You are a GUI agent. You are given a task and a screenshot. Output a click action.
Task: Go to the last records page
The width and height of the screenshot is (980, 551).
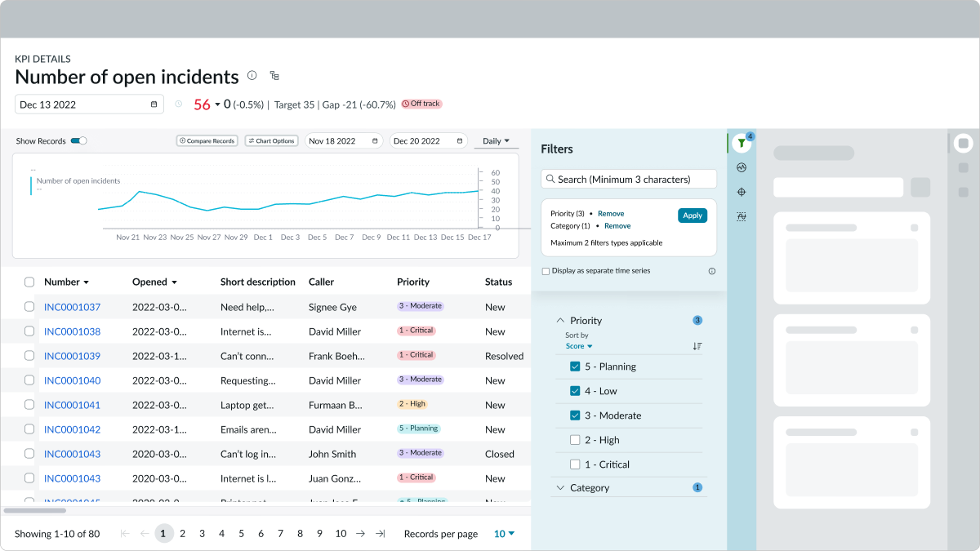pyautogui.click(x=381, y=534)
